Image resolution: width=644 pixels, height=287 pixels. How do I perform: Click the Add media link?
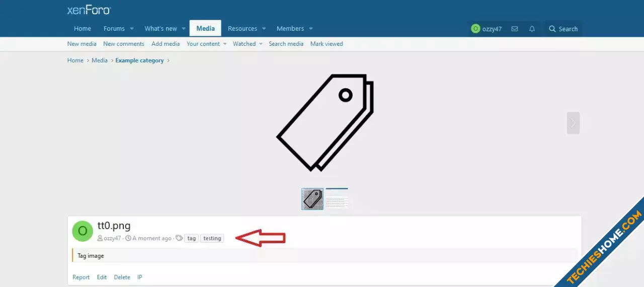point(166,44)
